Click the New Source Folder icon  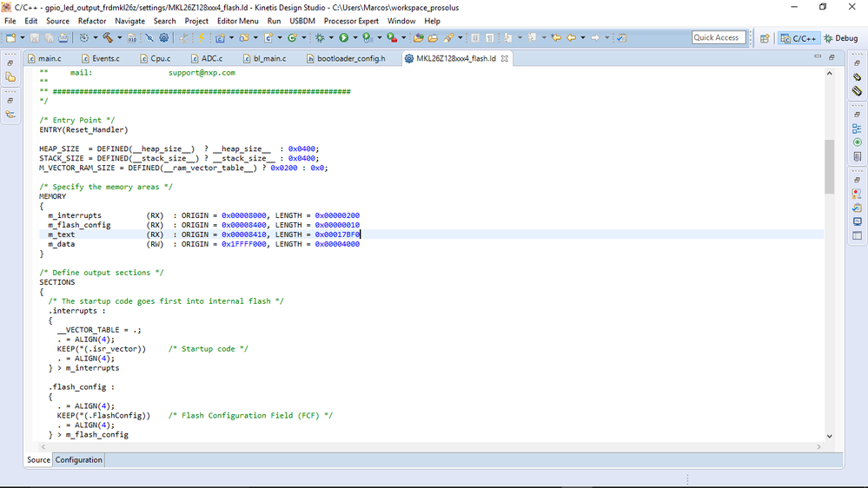pos(244,37)
